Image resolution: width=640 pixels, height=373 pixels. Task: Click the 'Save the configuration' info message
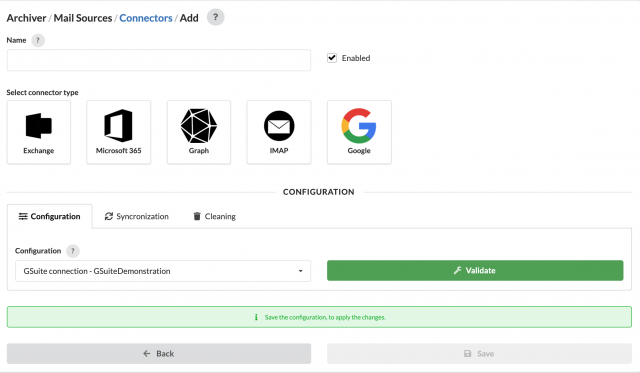[319, 317]
